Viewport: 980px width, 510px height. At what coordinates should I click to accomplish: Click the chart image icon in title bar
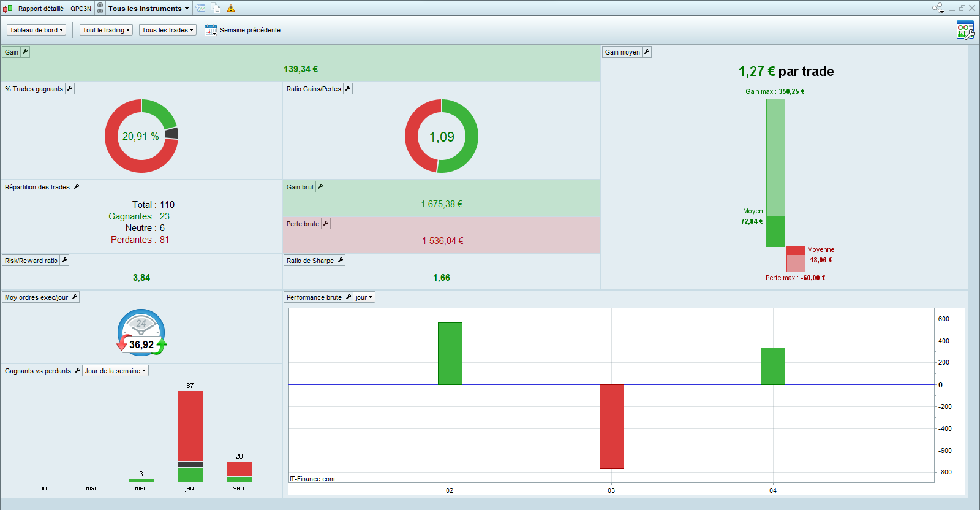201,9
